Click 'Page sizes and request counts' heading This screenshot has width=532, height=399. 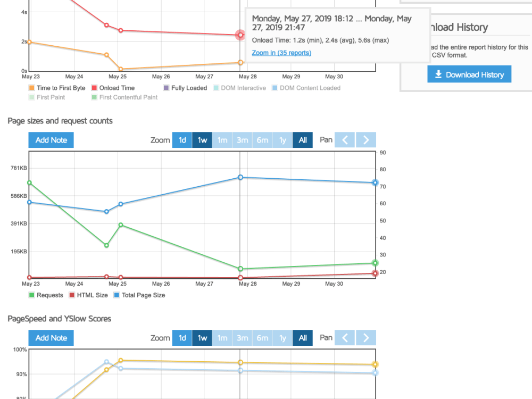click(x=60, y=121)
